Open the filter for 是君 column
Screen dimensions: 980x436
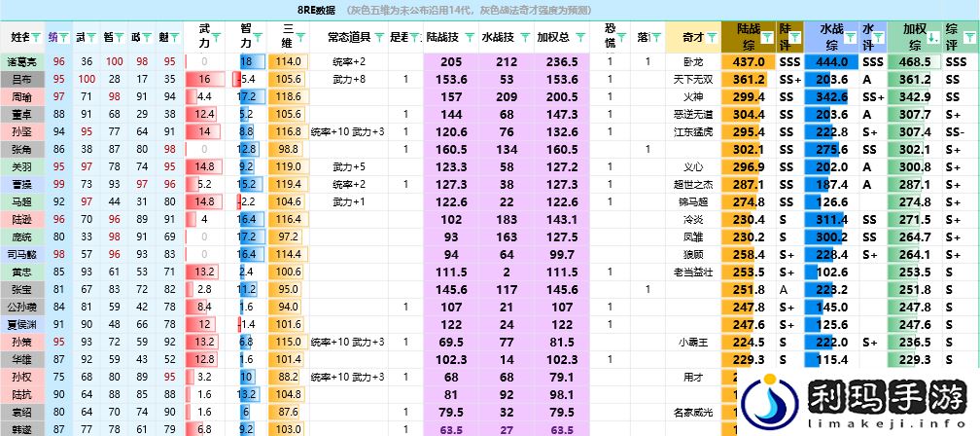(414, 38)
